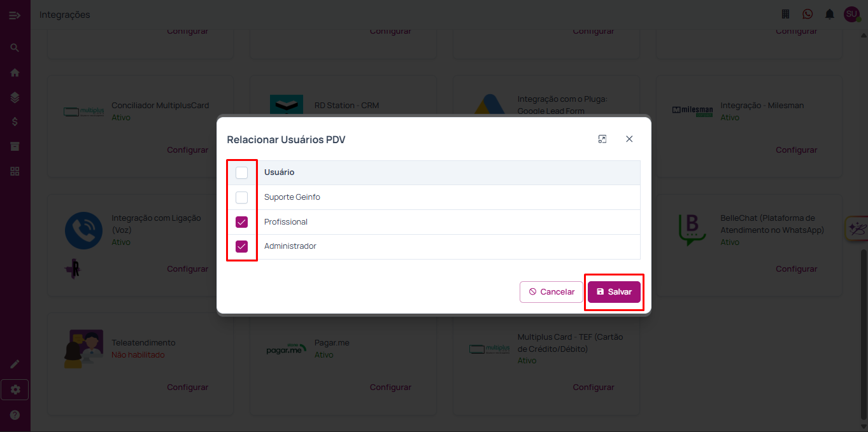Uncheck the Profissional user checkbox
Image resolution: width=868 pixels, height=432 pixels.
(242, 222)
